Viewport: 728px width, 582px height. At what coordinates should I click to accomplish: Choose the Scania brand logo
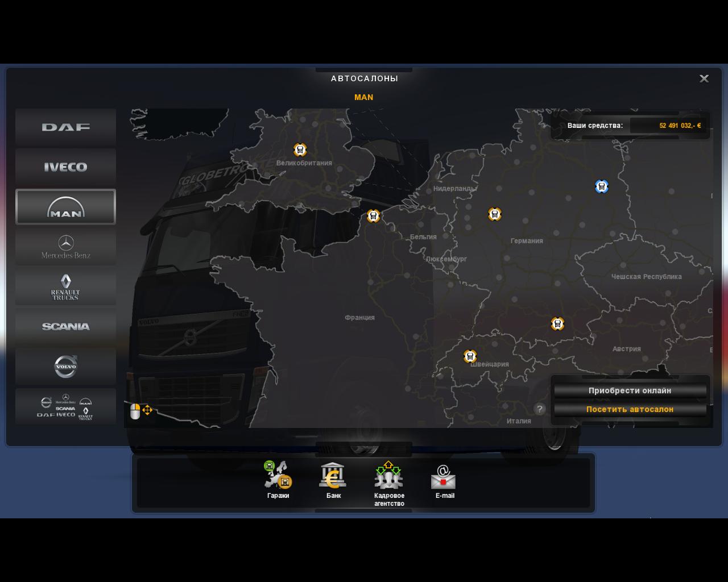coord(65,326)
